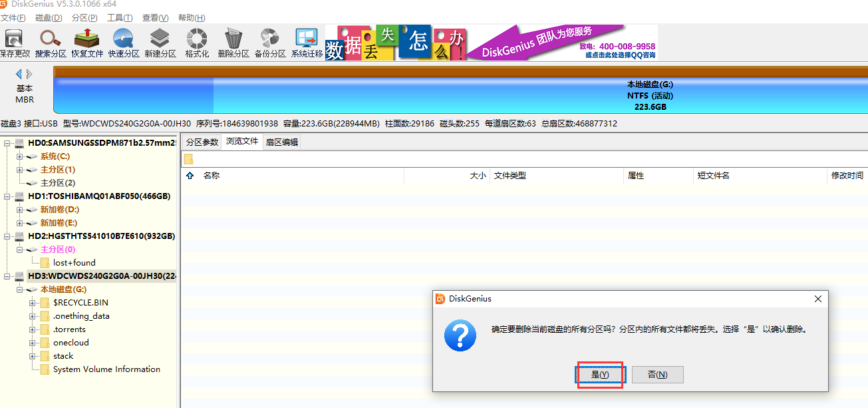Click the Format (格式化) toolbar icon
868x408 pixels.
(197, 44)
